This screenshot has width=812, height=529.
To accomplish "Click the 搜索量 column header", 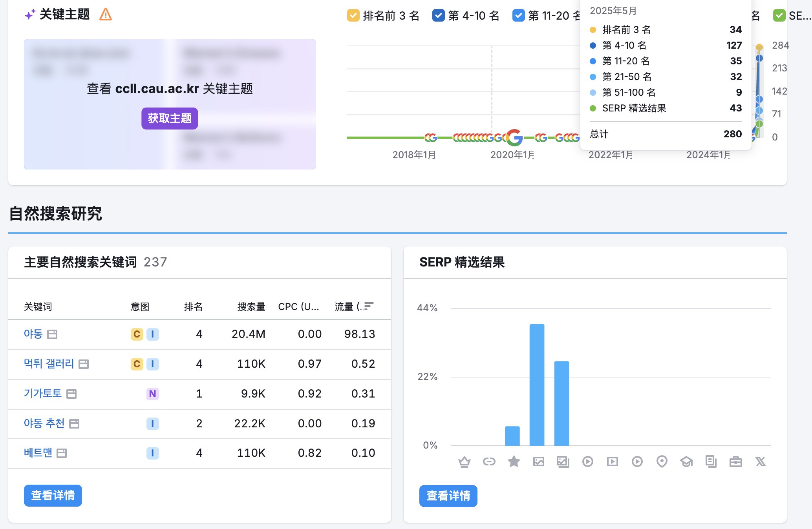I will [x=251, y=306].
